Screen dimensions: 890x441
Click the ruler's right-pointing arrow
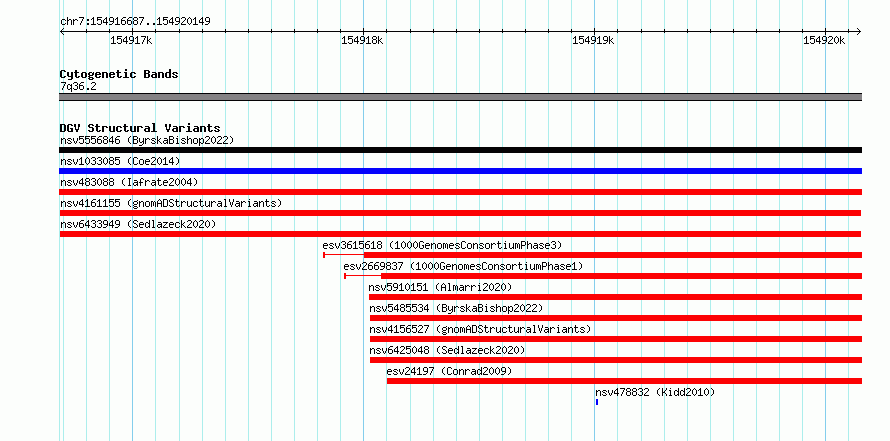(x=858, y=31)
